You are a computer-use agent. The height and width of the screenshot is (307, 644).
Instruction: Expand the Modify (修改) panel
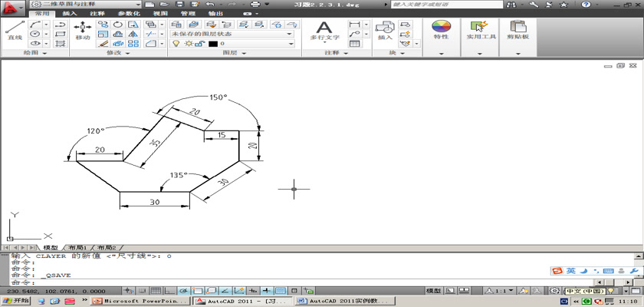118,54
